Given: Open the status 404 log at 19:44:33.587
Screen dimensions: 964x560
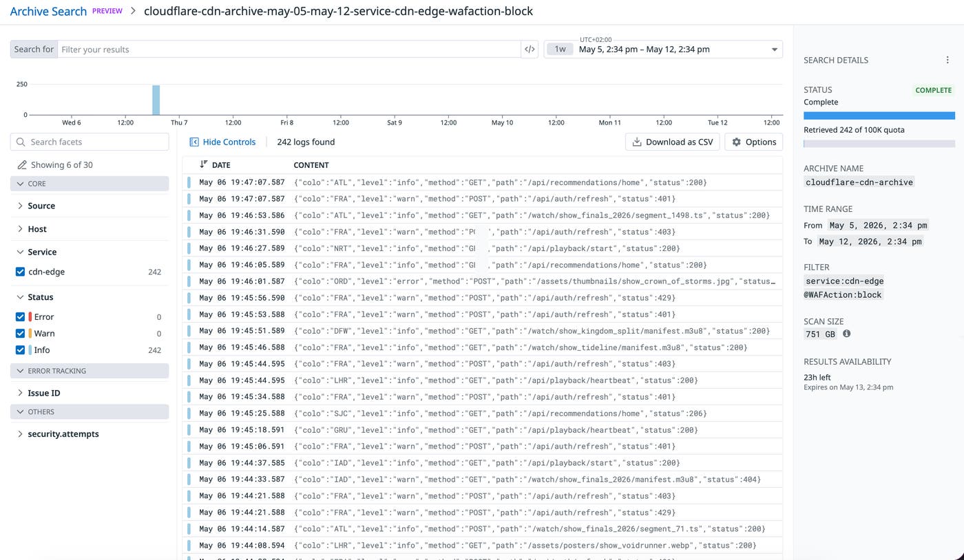Looking at the screenshot, I should [x=482, y=480].
